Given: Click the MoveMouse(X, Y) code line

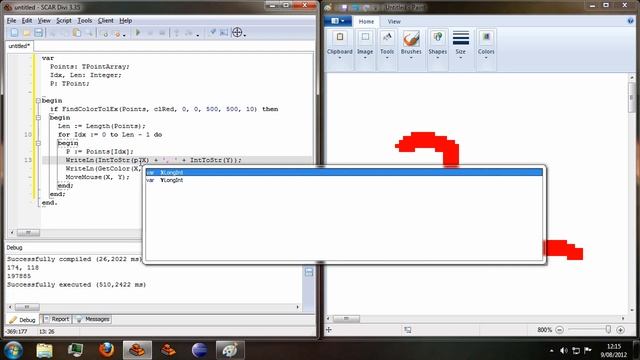Looking at the screenshot, I should pos(98,177).
